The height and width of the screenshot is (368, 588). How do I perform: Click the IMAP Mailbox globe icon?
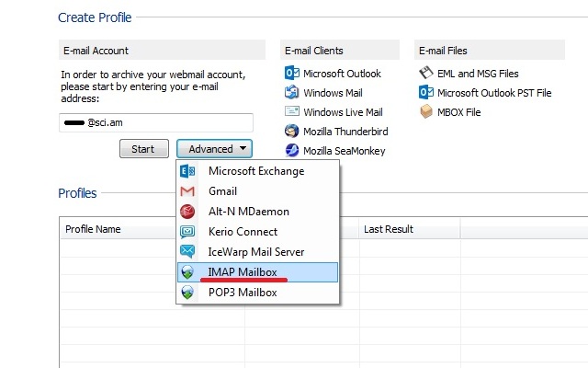point(187,272)
